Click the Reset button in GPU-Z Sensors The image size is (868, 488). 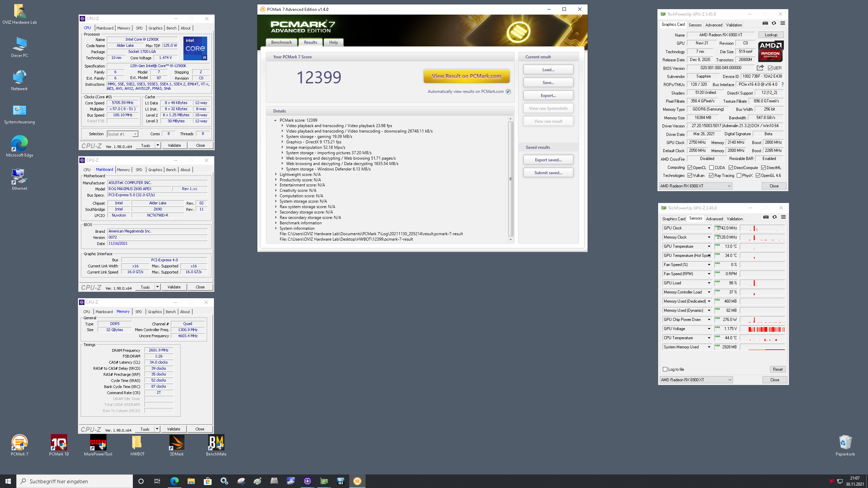[x=778, y=369]
